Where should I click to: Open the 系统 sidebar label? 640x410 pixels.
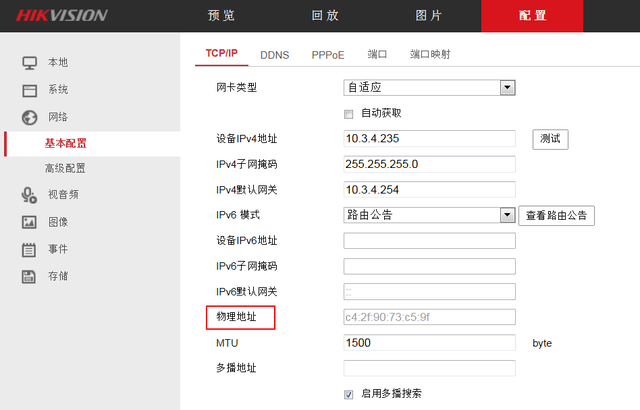click(x=58, y=89)
